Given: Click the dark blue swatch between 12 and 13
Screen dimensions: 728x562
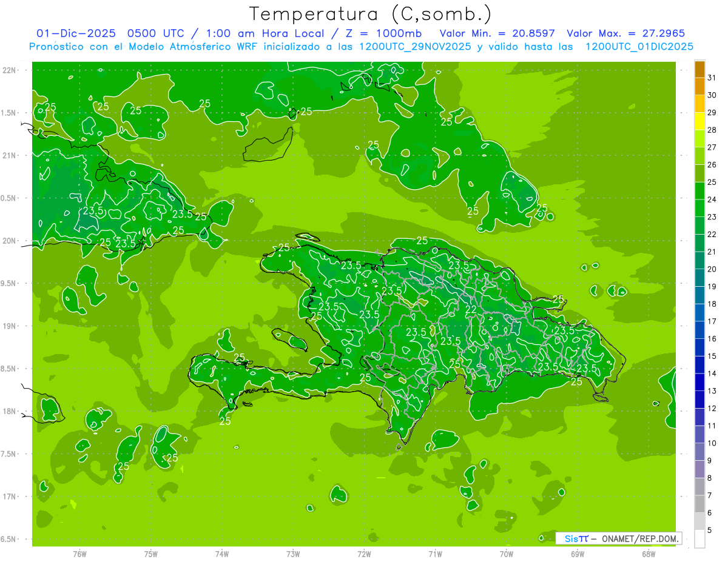Looking at the screenshot, I should click(699, 400).
